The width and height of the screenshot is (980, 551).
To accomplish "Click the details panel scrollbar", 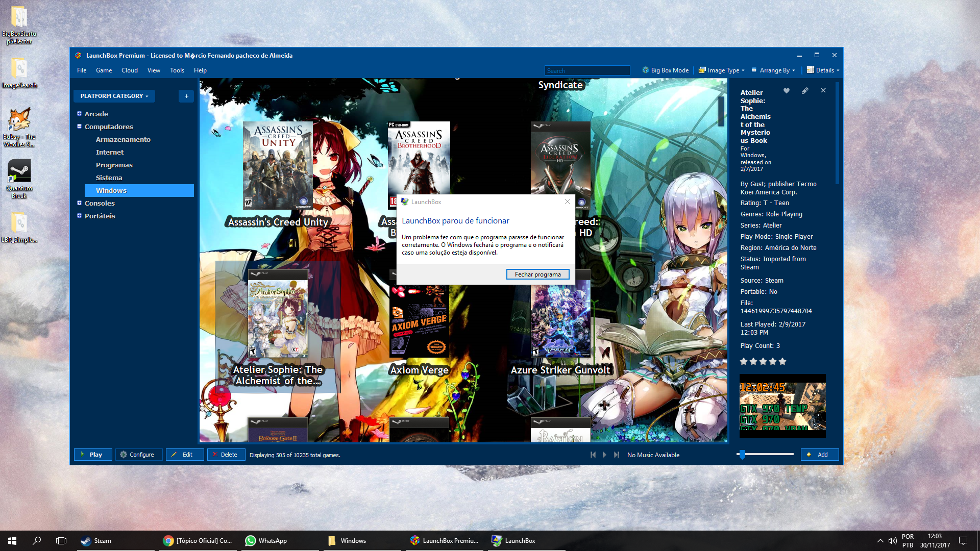I will coord(837,134).
